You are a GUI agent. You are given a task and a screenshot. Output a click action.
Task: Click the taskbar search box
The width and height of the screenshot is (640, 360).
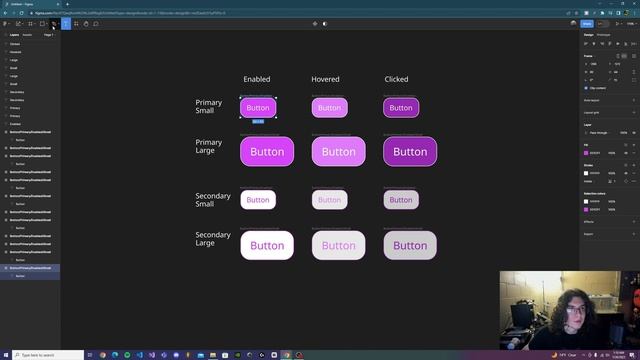pos(48,355)
